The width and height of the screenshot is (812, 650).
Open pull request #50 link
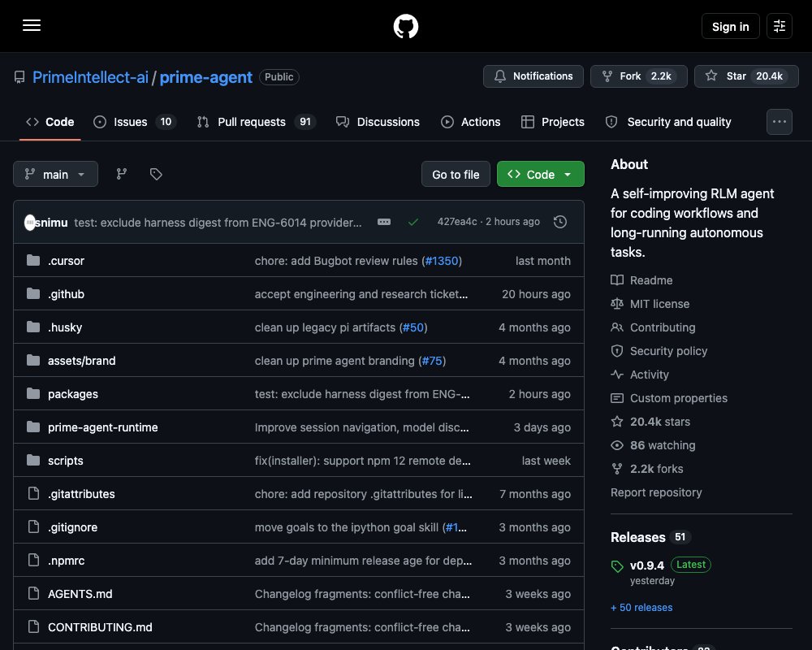click(412, 327)
